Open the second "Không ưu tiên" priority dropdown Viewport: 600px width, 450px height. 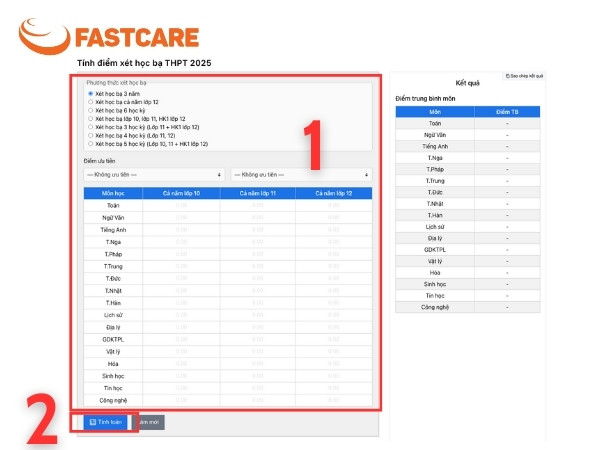(301, 175)
